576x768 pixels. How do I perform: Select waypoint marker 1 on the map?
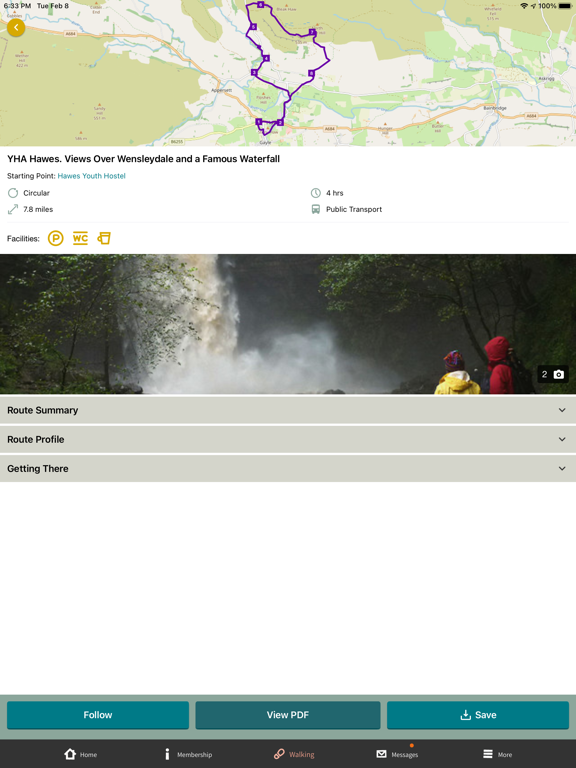259,122
